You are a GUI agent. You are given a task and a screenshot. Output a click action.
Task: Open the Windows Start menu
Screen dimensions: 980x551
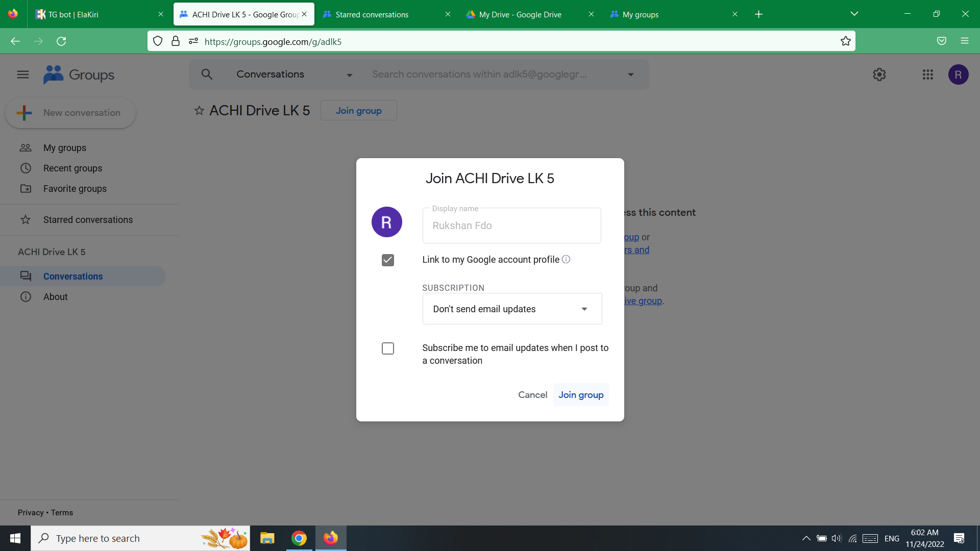(15, 538)
